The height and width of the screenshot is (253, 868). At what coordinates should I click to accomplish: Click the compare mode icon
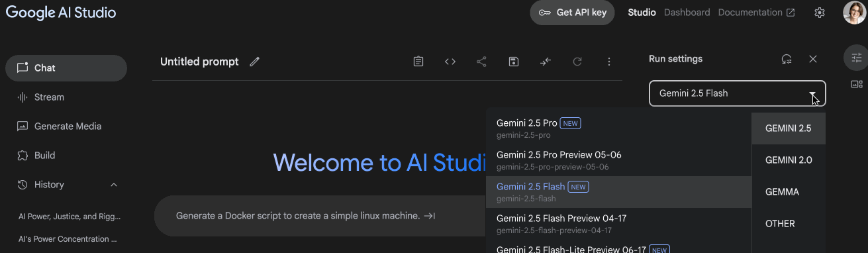[546, 62]
